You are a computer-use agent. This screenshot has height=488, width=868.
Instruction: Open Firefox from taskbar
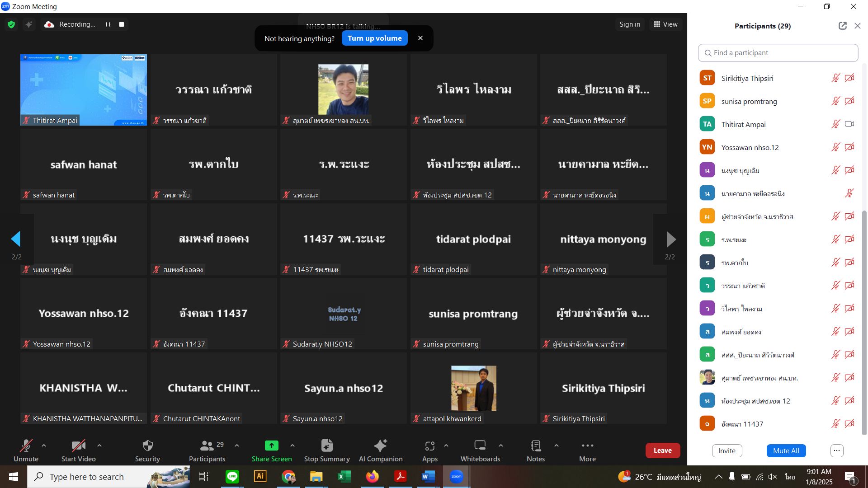[x=372, y=477]
